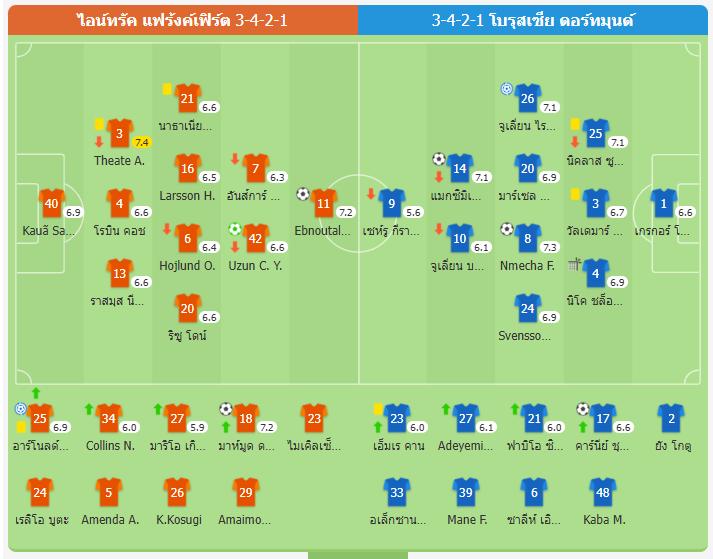Click blue number 26 jersey top row
713x559 pixels.
[x=528, y=99]
